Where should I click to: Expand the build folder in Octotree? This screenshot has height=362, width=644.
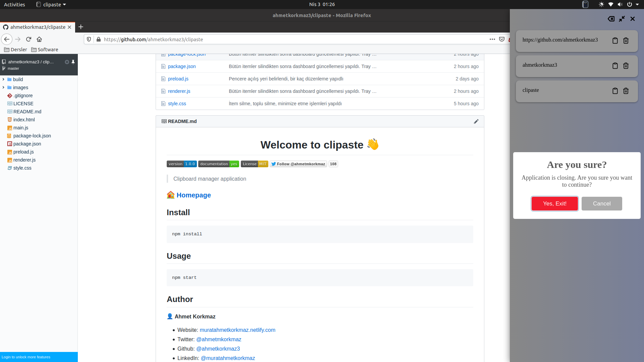(x=3, y=79)
